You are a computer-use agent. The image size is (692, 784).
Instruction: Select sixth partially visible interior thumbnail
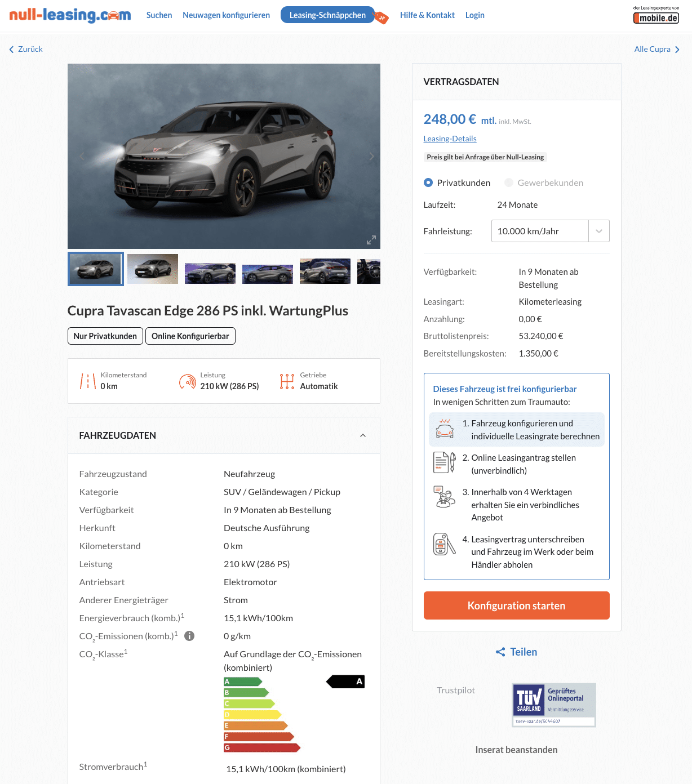pyautogui.click(x=369, y=271)
